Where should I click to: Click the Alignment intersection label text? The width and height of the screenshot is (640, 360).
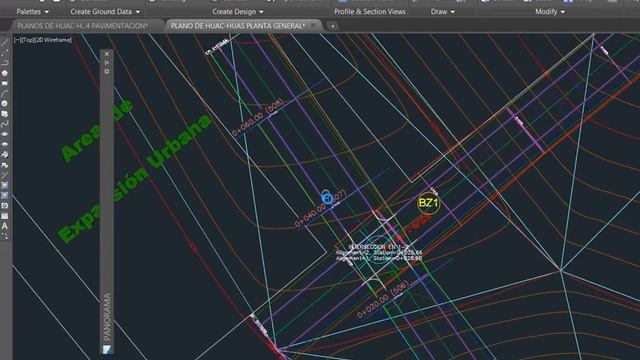point(378,253)
